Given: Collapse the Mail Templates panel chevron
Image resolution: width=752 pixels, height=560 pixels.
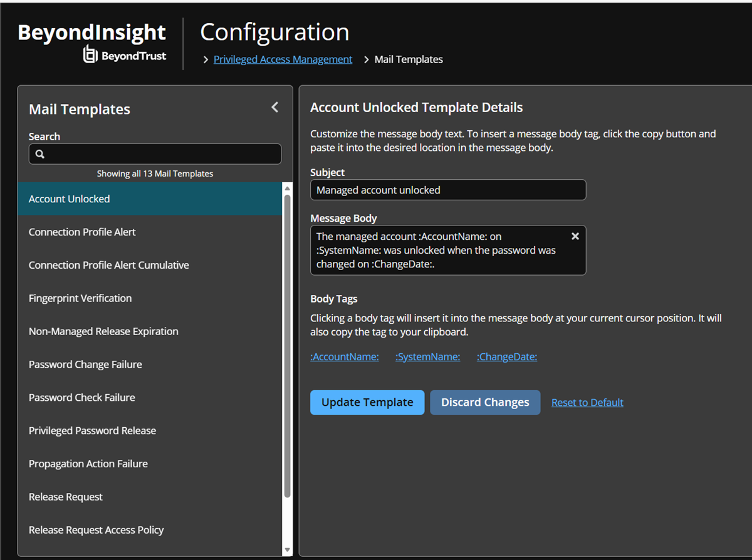Looking at the screenshot, I should pyautogui.click(x=274, y=108).
